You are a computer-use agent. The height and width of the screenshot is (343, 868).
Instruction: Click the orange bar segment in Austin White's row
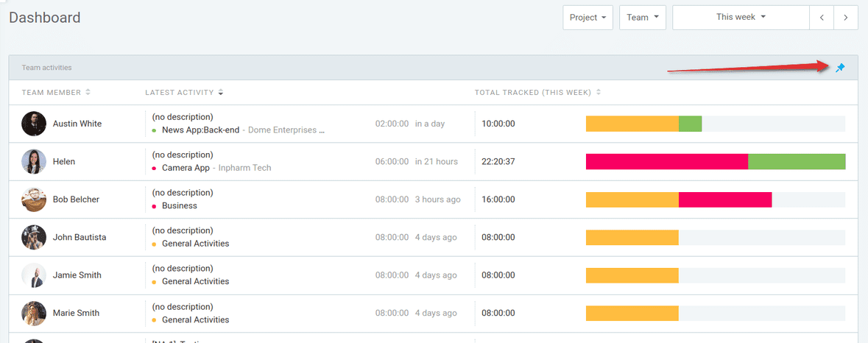coord(632,124)
